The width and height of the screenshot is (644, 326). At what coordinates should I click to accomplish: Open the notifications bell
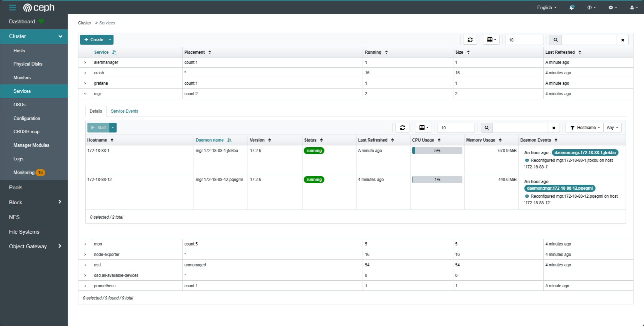coord(572,7)
